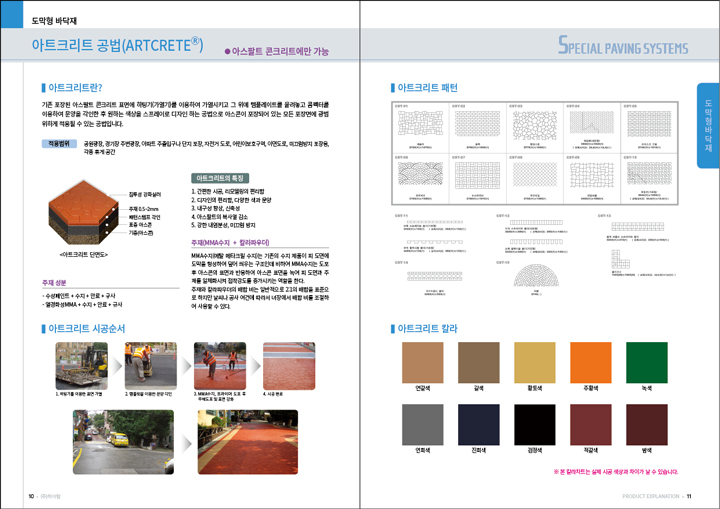Choose the 주황색 orange color swatch
This screenshot has height=509, width=720.
pyautogui.click(x=591, y=362)
